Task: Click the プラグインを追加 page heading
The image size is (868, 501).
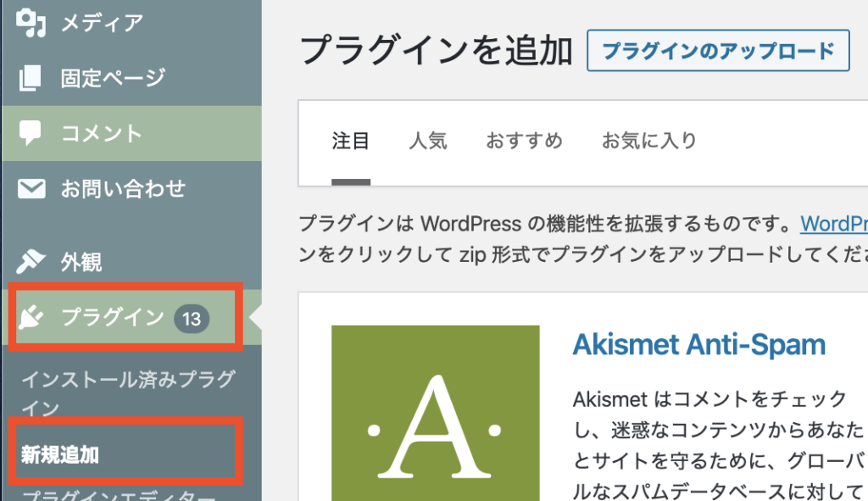Action: 436,50
